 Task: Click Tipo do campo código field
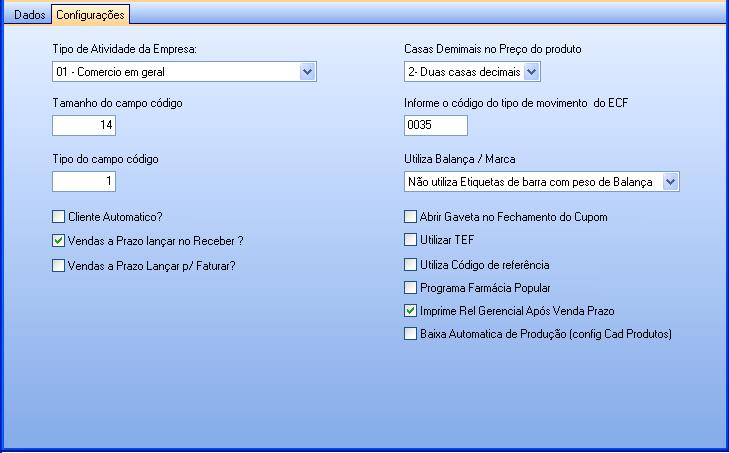tap(85, 181)
